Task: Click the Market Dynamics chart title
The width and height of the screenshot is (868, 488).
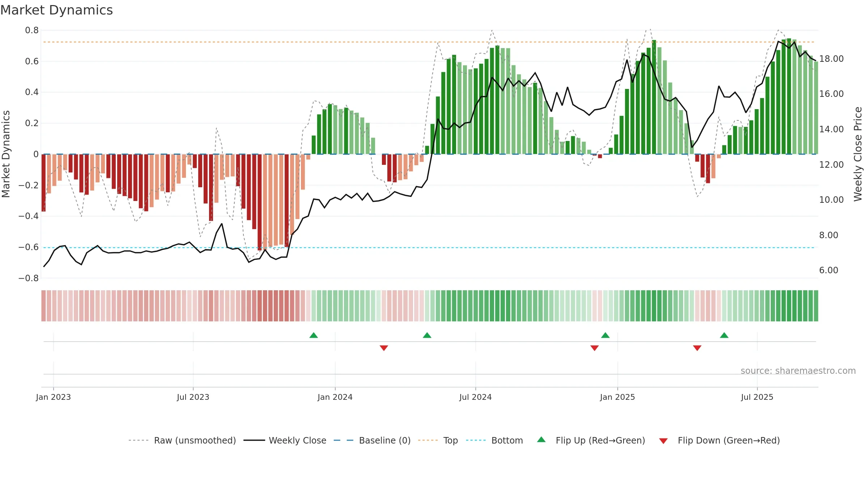Action: click(57, 10)
